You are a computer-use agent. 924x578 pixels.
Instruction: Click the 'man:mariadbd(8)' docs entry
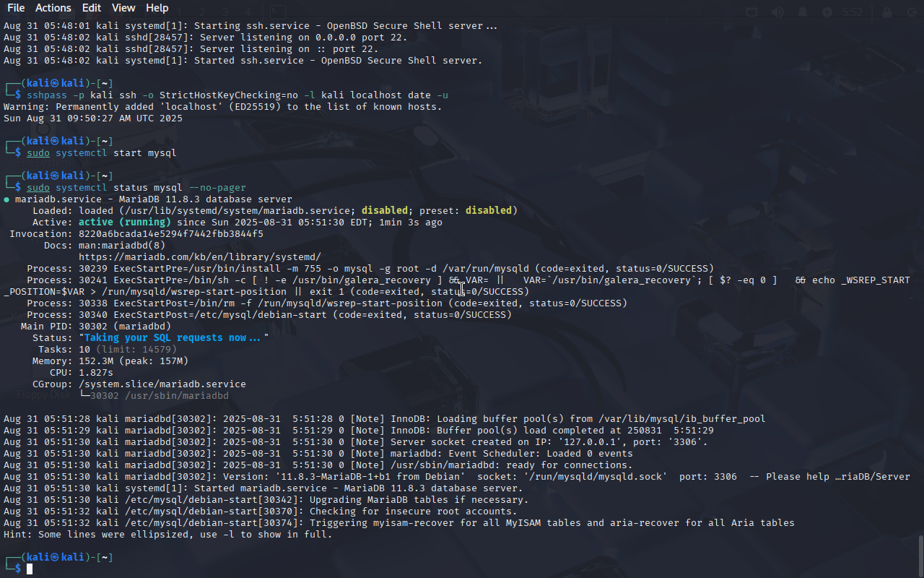[x=122, y=246]
